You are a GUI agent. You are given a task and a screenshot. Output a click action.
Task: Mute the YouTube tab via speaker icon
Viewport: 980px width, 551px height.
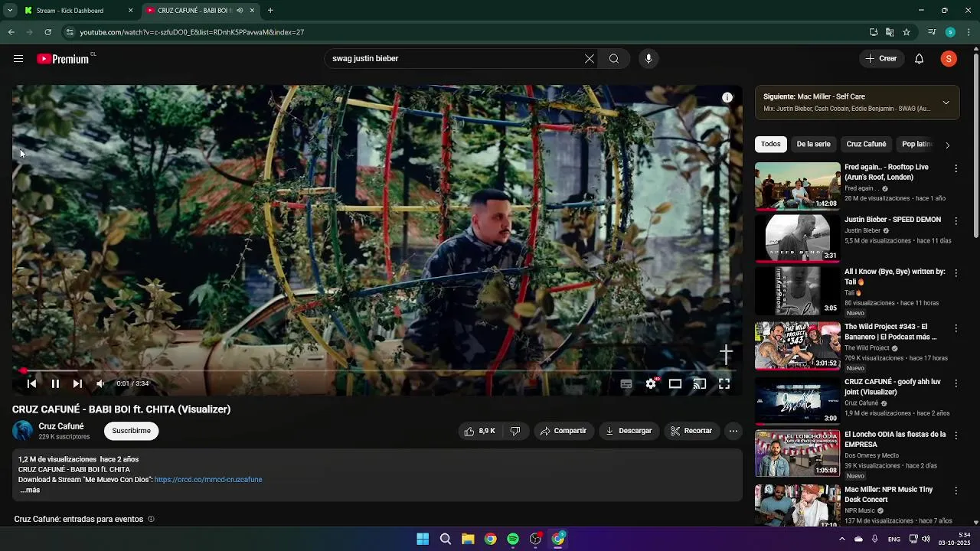[240, 11]
